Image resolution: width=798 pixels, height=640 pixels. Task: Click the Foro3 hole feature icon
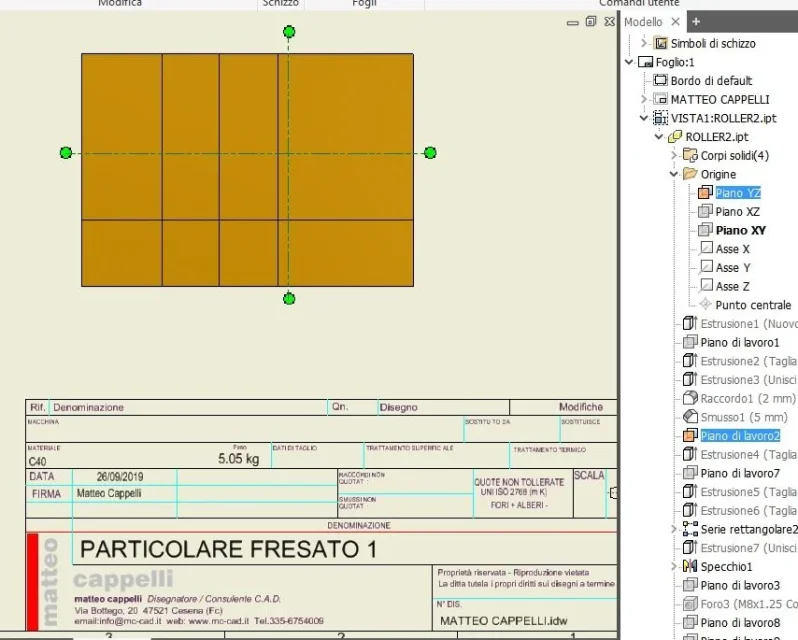tap(690, 603)
